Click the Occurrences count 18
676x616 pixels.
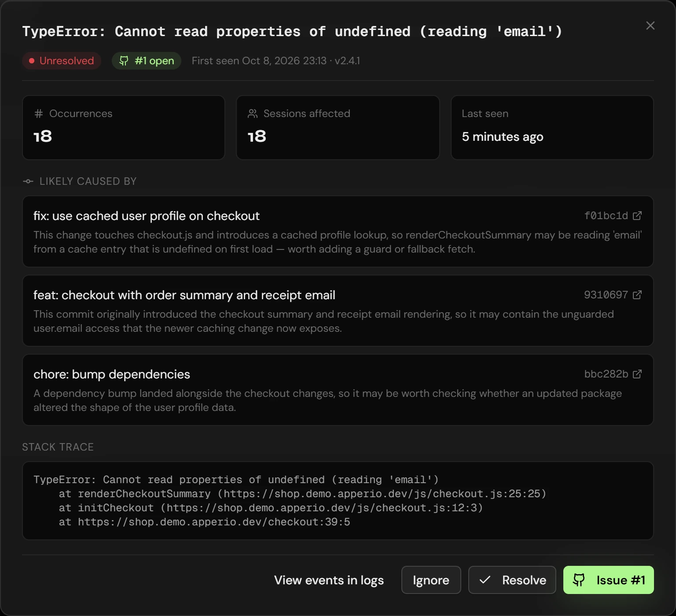(x=43, y=136)
